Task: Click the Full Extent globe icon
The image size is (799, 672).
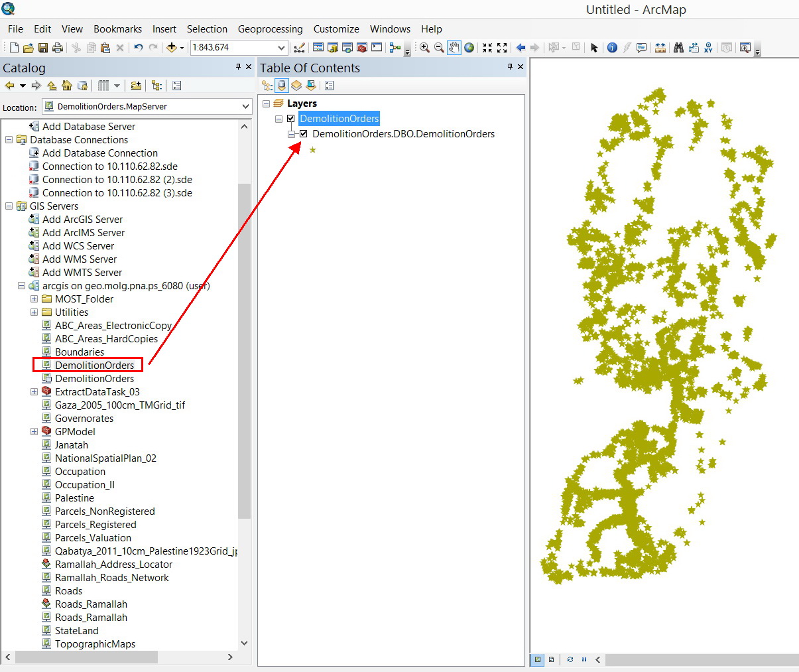Action: [x=469, y=48]
